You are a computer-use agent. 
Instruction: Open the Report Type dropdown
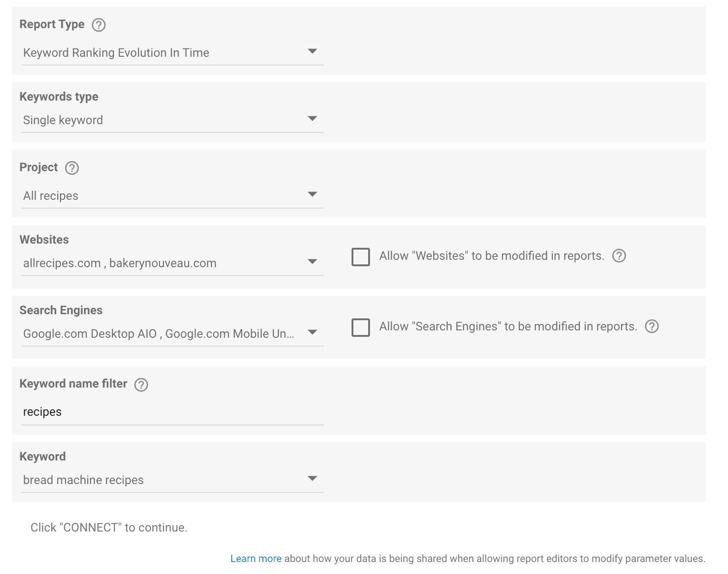click(x=173, y=53)
